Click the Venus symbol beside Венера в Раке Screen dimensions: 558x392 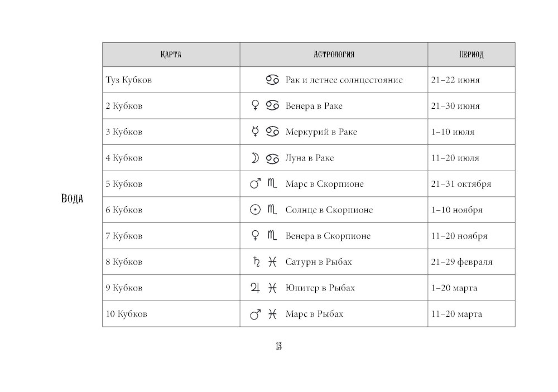pos(256,105)
